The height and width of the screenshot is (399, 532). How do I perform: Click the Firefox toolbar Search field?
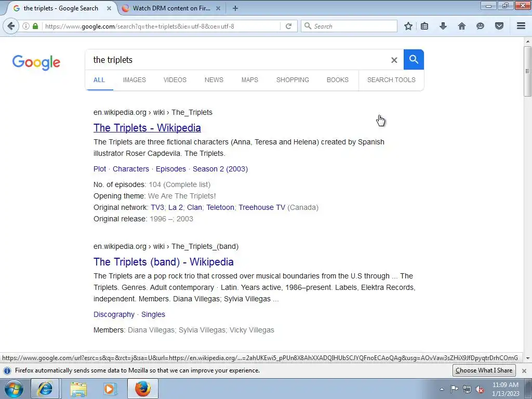pos(349,26)
